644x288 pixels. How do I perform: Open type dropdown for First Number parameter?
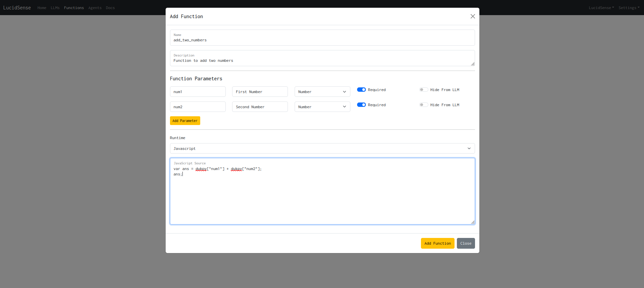tap(322, 92)
